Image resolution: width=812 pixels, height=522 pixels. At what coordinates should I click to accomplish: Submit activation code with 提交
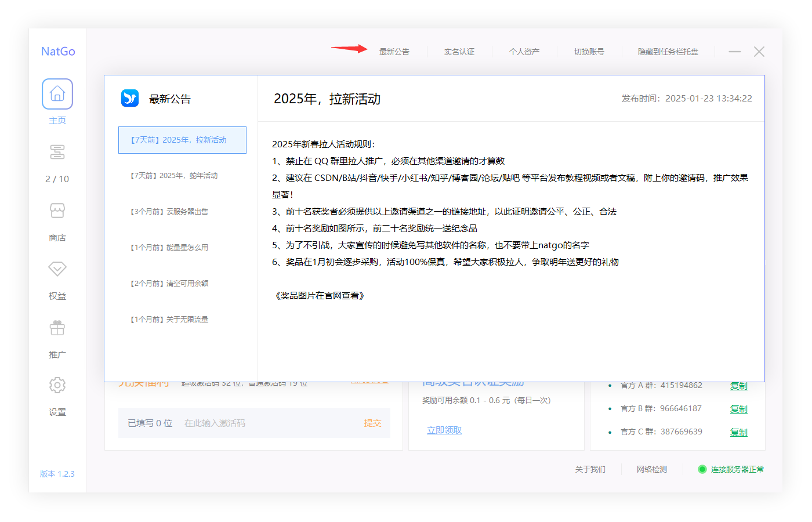(372, 423)
